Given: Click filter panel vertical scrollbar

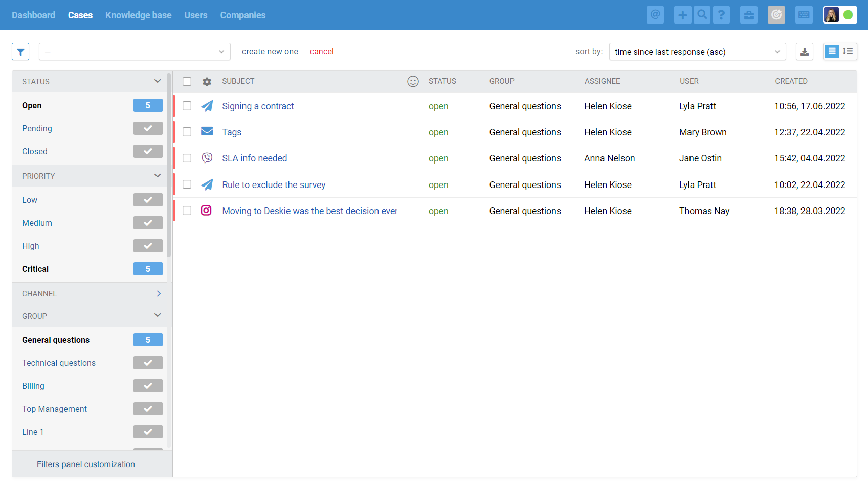Looking at the screenshot, I should coord(169,165).
